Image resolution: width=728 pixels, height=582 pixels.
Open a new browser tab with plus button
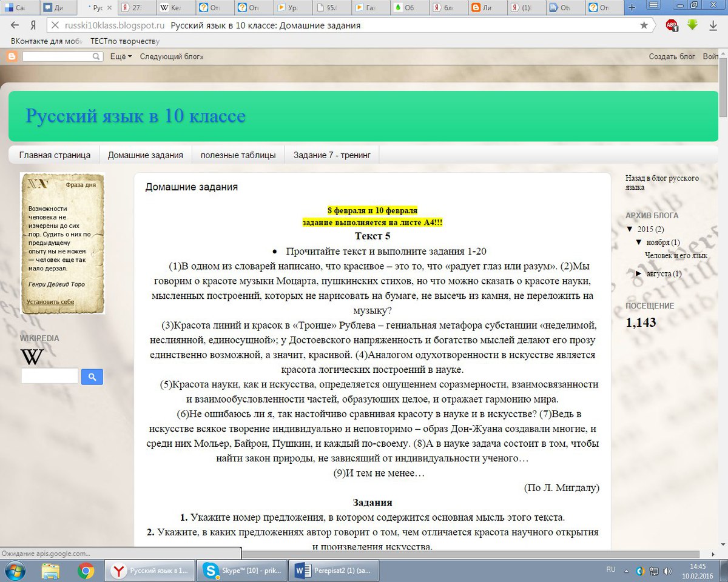click(632, 8)
